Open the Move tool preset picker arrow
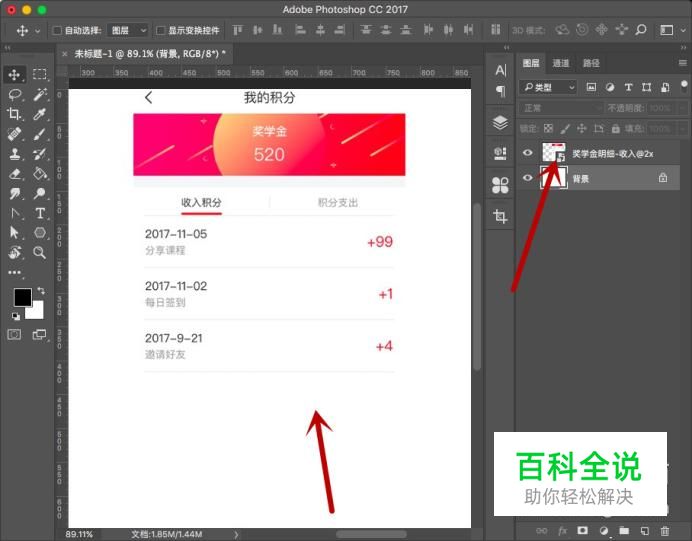 pyautogui.click(x=38, y=31)
